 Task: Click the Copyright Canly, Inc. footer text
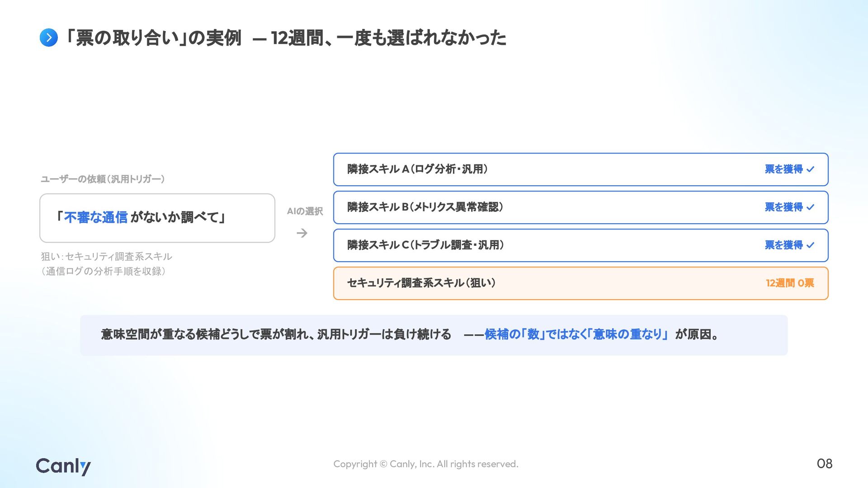426,464
